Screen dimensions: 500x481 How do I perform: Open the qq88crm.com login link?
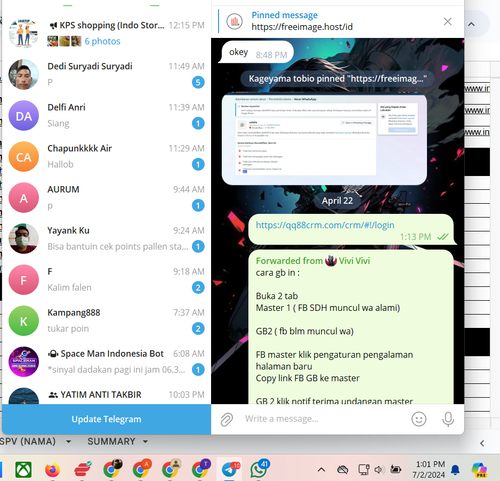325,225
